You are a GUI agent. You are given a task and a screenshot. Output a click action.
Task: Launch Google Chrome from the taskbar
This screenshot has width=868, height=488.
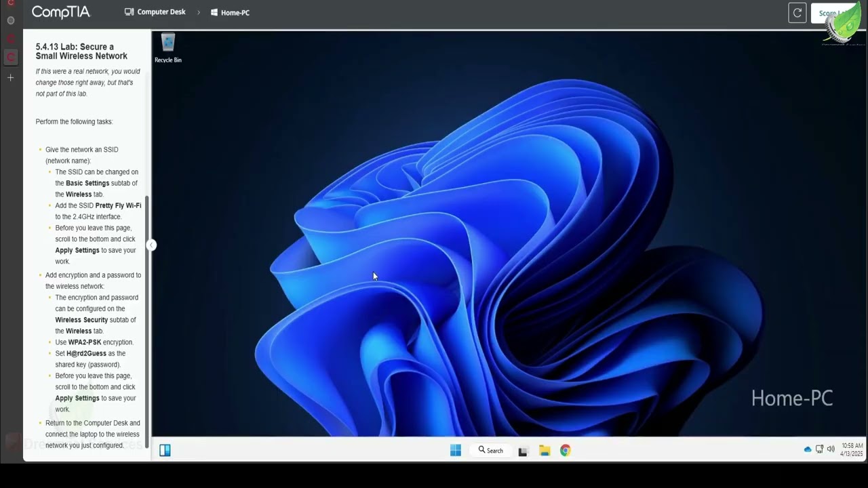566,450
